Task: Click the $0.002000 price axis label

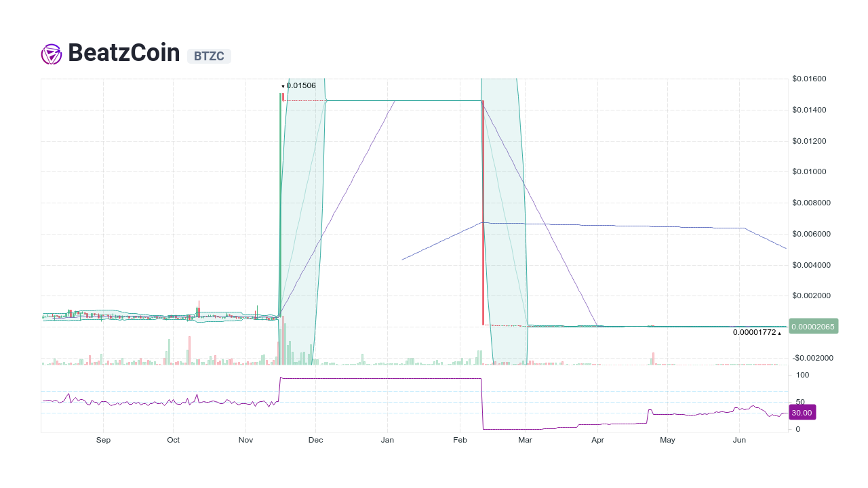Action: [811, 296]
